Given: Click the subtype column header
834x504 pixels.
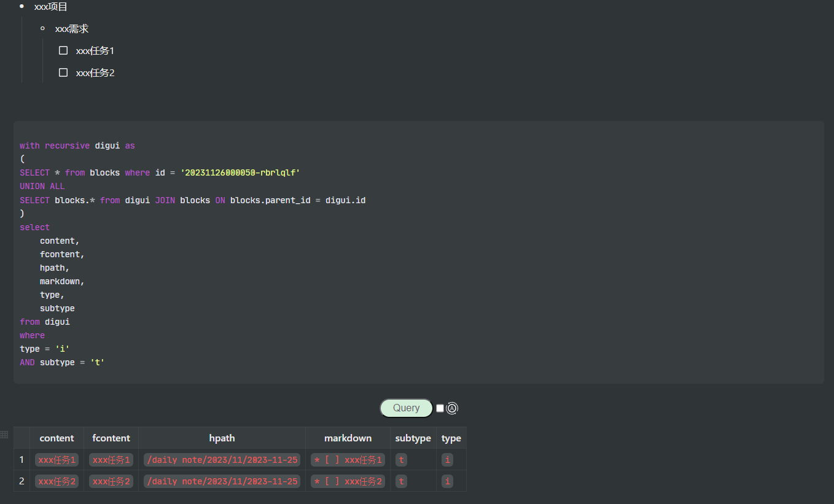Looking at the screenshot, I should (413, 438).
